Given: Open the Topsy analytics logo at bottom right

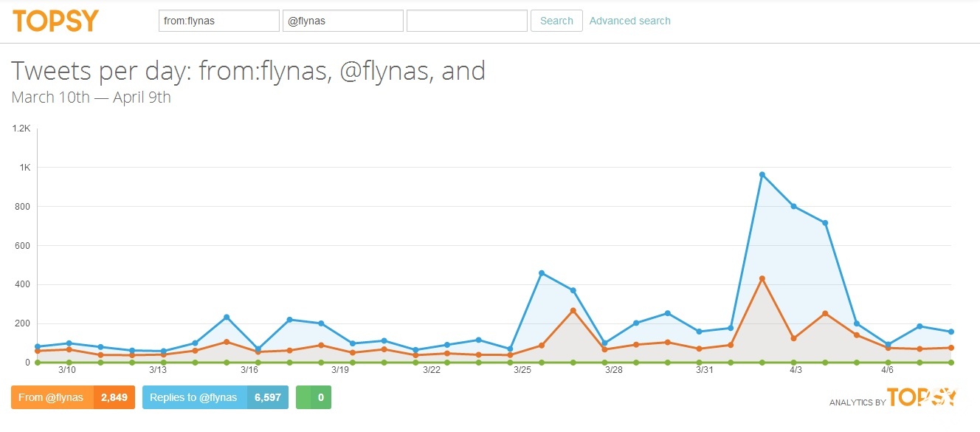Looking at the screenshot, I should [x=922, y=397].
